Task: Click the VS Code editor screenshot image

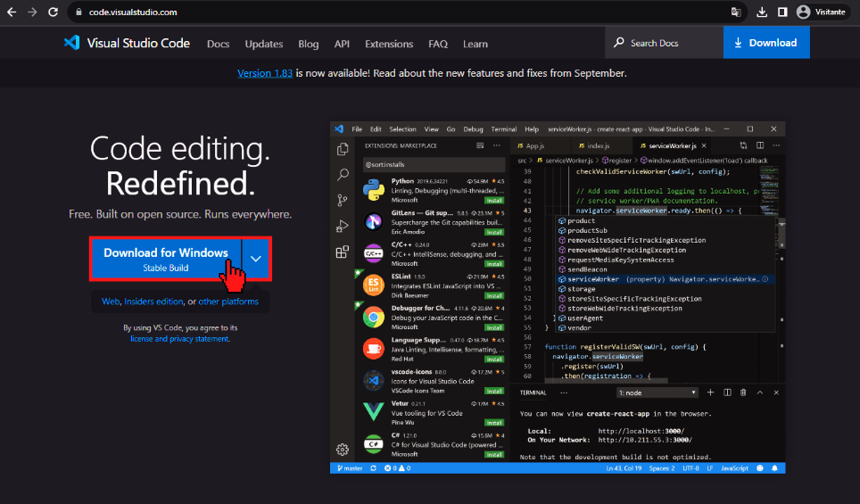Action: pos(558,297)
